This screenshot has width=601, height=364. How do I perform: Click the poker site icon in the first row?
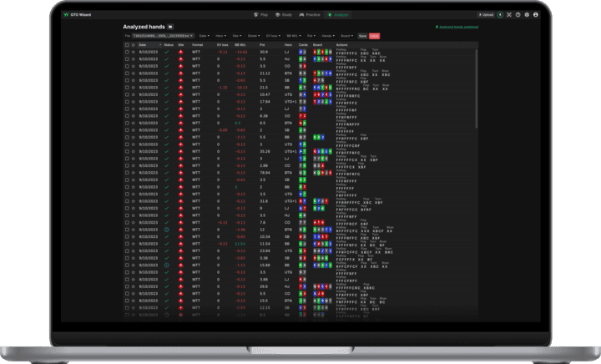[x=181, y=51]
